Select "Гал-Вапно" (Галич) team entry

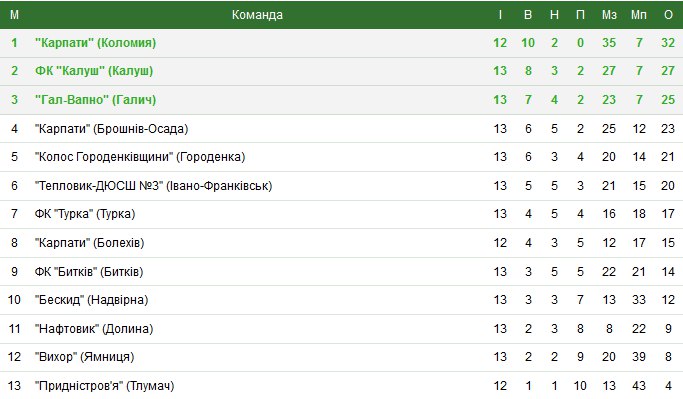pos(95,100)
